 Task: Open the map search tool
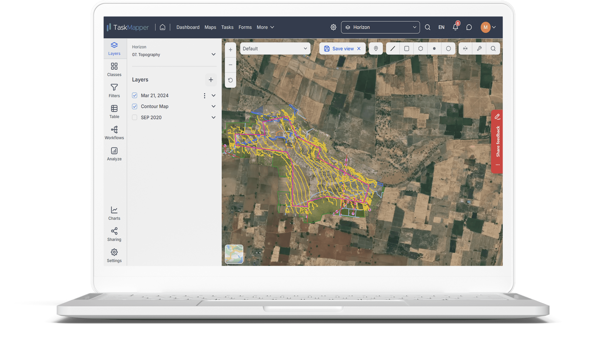coord(493,49)
